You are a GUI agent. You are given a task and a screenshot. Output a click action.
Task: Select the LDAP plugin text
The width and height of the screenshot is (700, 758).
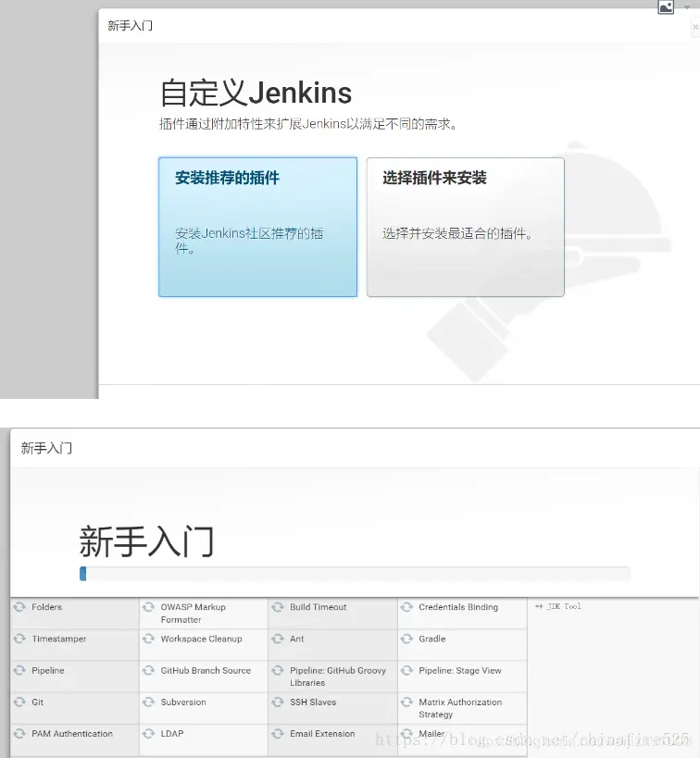point(172,733)
